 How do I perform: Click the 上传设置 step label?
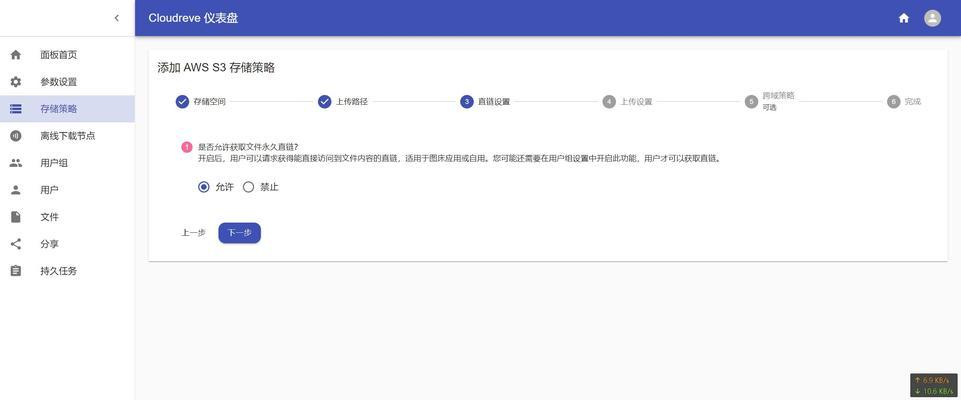coord(636,102)
